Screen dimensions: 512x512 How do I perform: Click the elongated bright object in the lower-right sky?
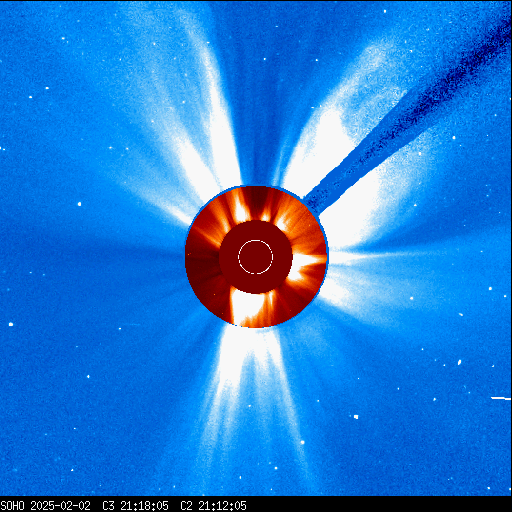click(x=459, y=362)
